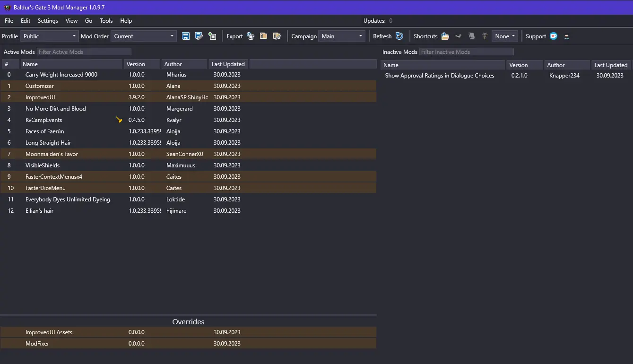This screenshot has height=364, width=633.
Task: Click the Ko-fi cup icon next to Support
Action: click(x=554, y=36)
